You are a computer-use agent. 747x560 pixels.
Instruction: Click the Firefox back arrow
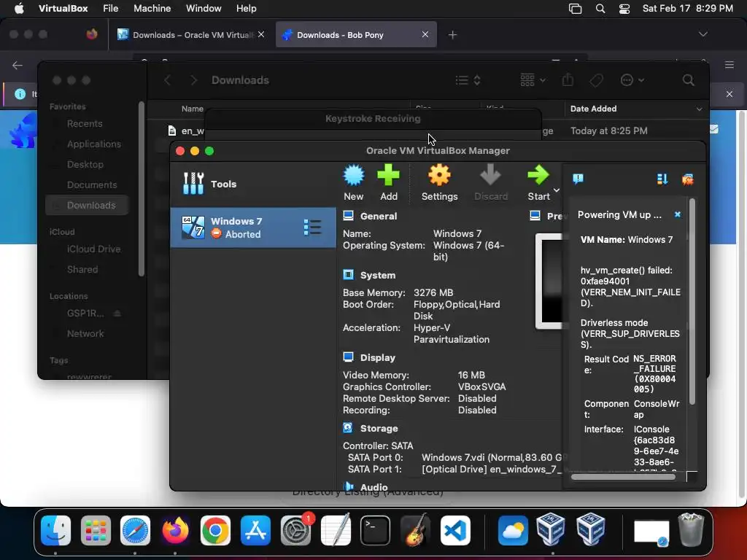pos(18,65)
